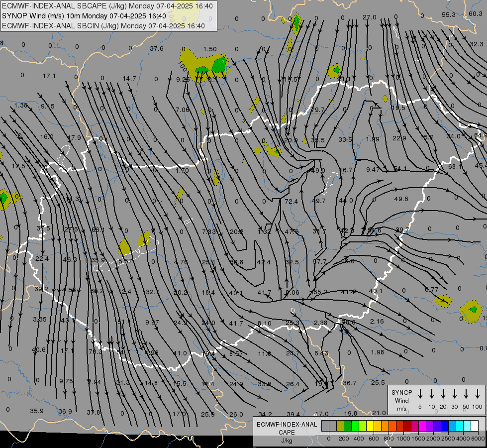Pick the bright magenta CAPE legend swatch
487x448 pixels.
coord(422,426)
